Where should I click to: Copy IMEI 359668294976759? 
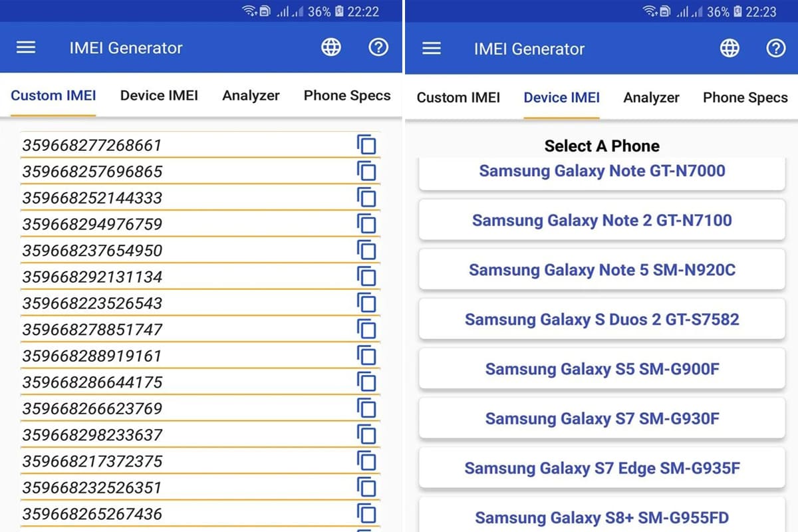366,223
